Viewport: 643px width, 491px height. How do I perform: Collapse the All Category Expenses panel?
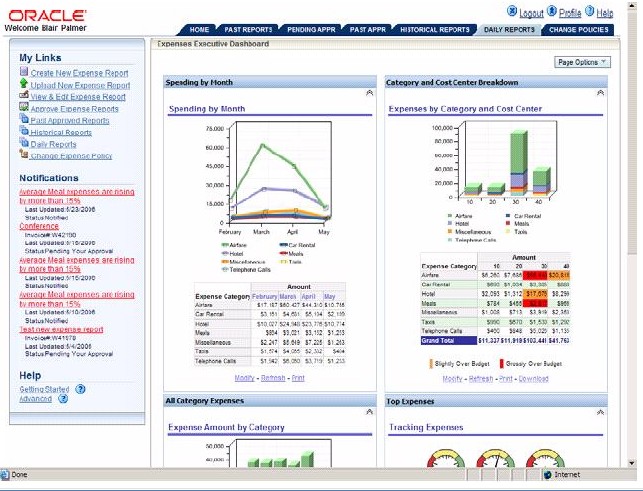click(369, 412)
